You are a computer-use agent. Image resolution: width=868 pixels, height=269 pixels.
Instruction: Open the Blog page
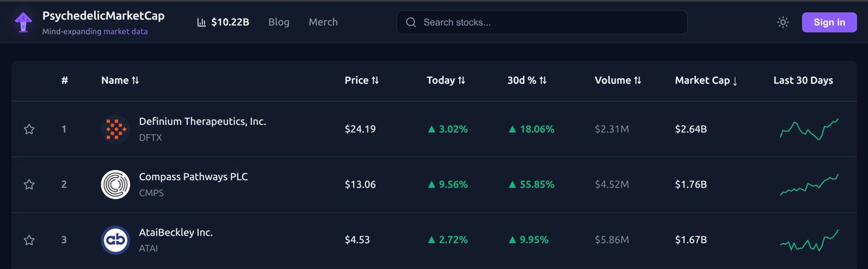coord(278,22)
